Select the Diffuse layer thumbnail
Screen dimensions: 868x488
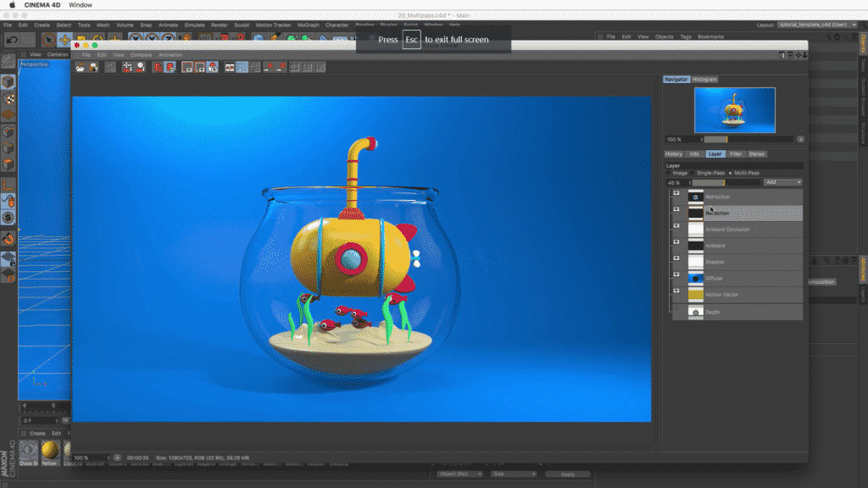pos(696,278)
